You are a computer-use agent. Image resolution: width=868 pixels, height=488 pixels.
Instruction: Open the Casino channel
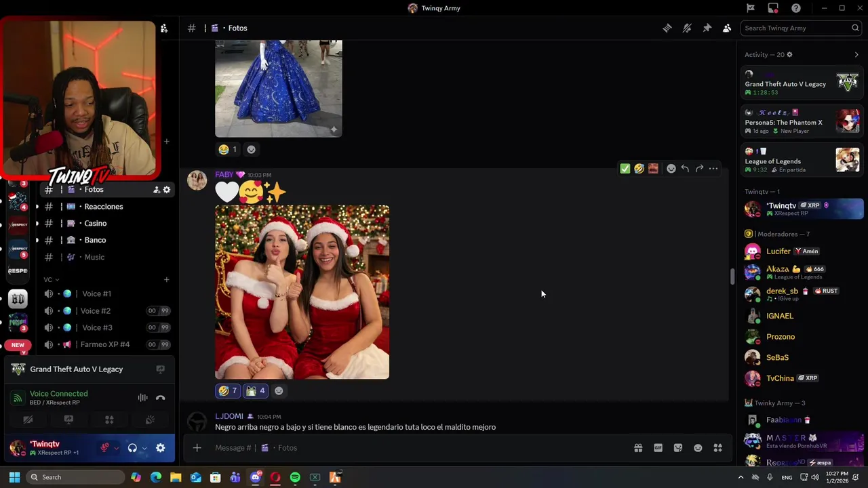106,223
